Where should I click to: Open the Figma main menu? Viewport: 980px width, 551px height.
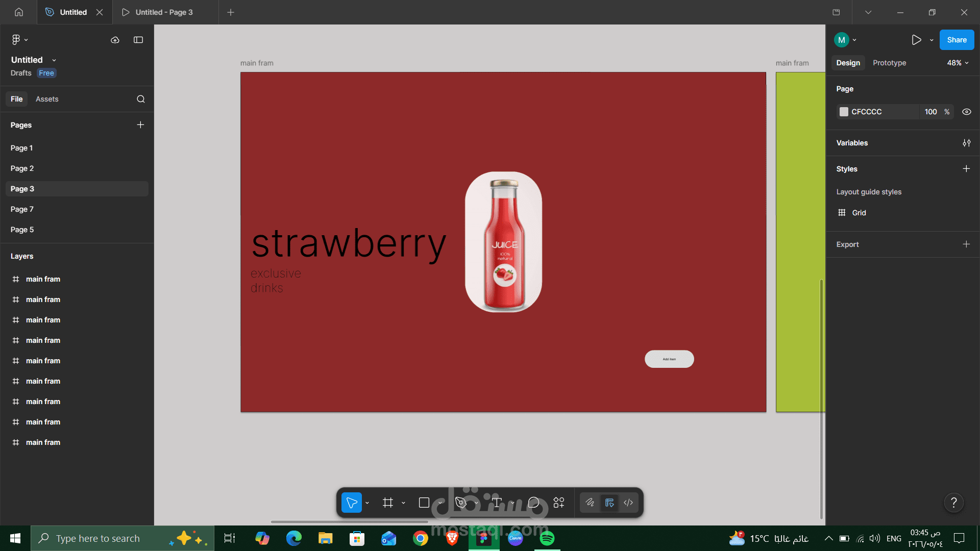[19, 40]
